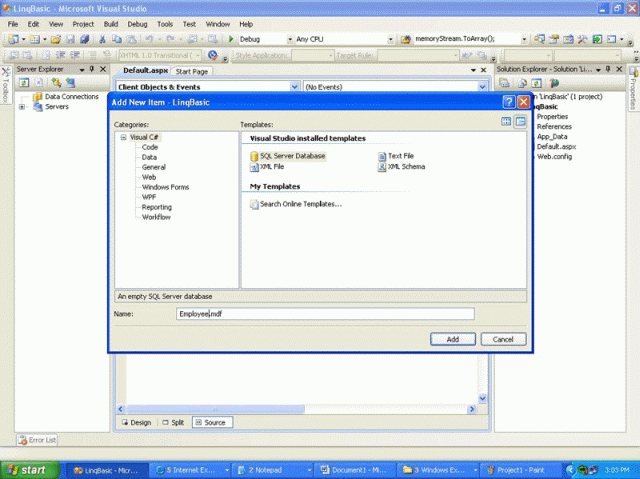Screen dimensions: 640x479
Task: Open the (No Events) dropdown
Action: tap(482, 86)
